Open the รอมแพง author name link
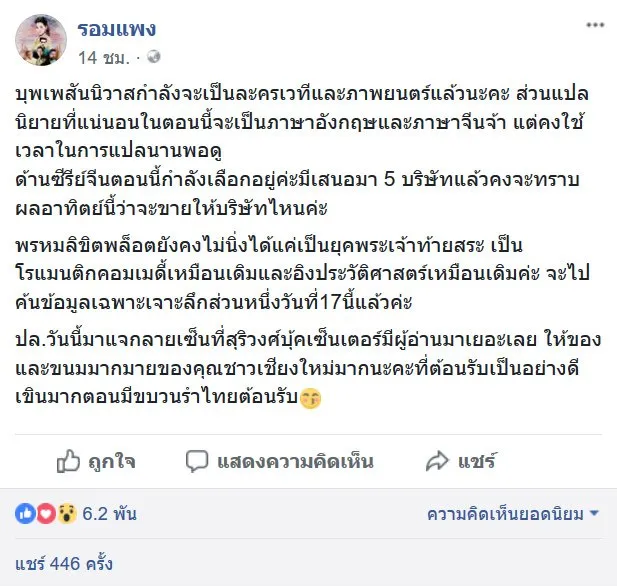This screenshot has height=586, width=617. click(118, 28)
